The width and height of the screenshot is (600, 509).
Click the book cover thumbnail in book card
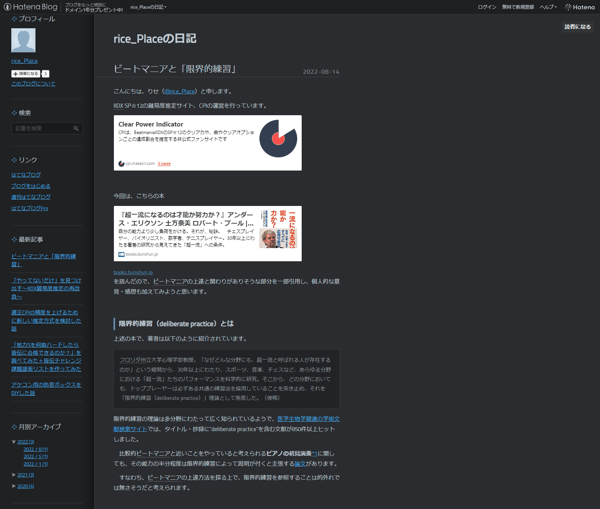[x=278, y=229]
